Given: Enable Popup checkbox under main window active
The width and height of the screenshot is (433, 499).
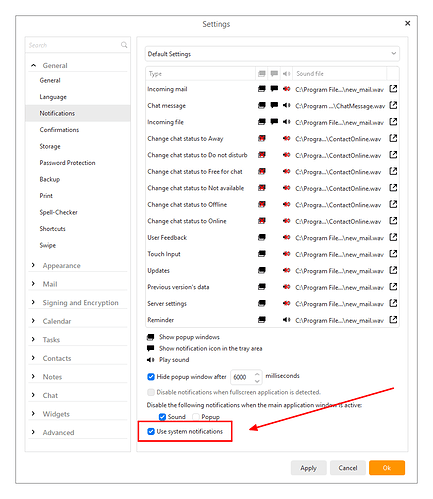Looking at the screenshot, I should [196, 417].
